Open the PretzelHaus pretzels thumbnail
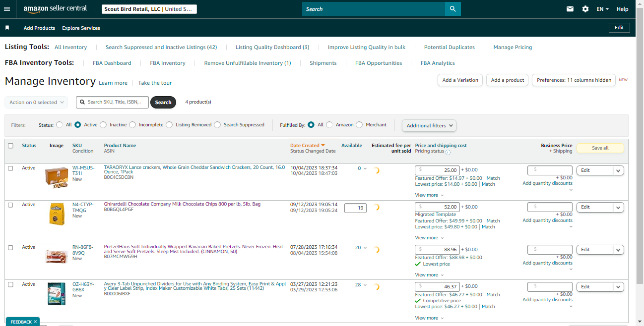644x326 pixels. (57, 256)
